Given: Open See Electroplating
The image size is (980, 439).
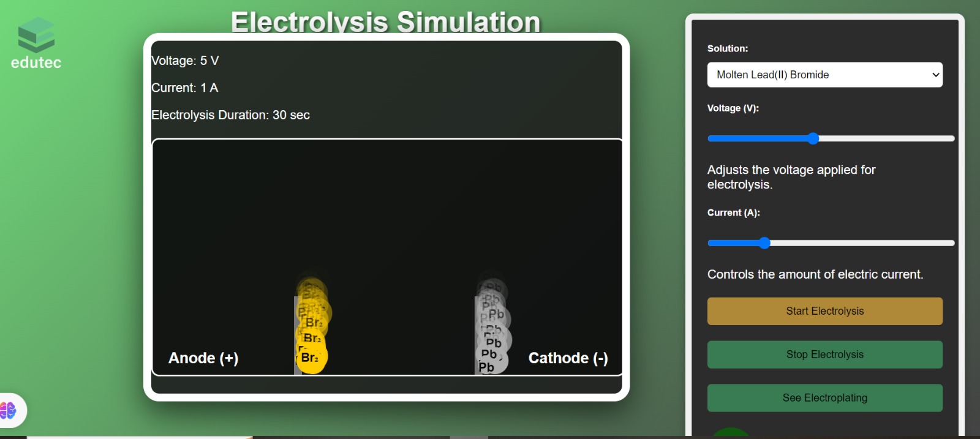Looking at the screenshot, I should coord(824,398).
